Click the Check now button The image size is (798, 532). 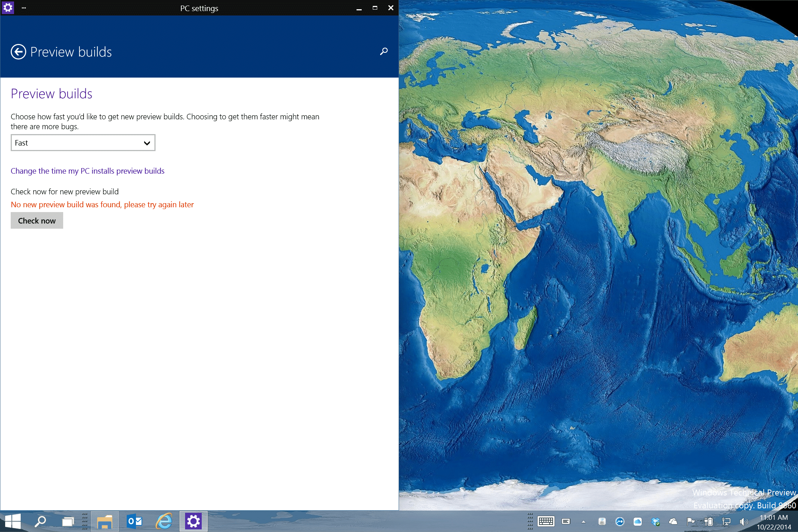(37, 221)
